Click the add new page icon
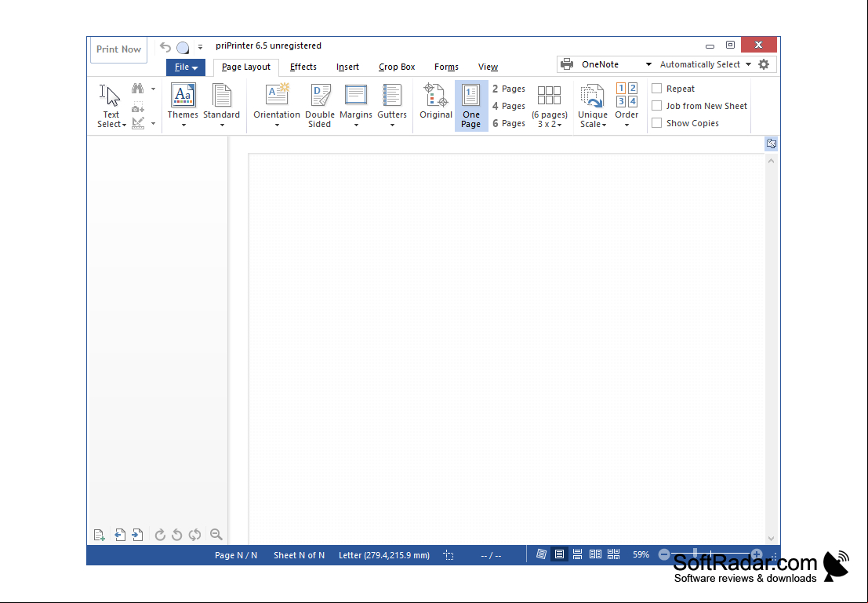This screenshot has height=603, width=868. [x=99, y=535]
